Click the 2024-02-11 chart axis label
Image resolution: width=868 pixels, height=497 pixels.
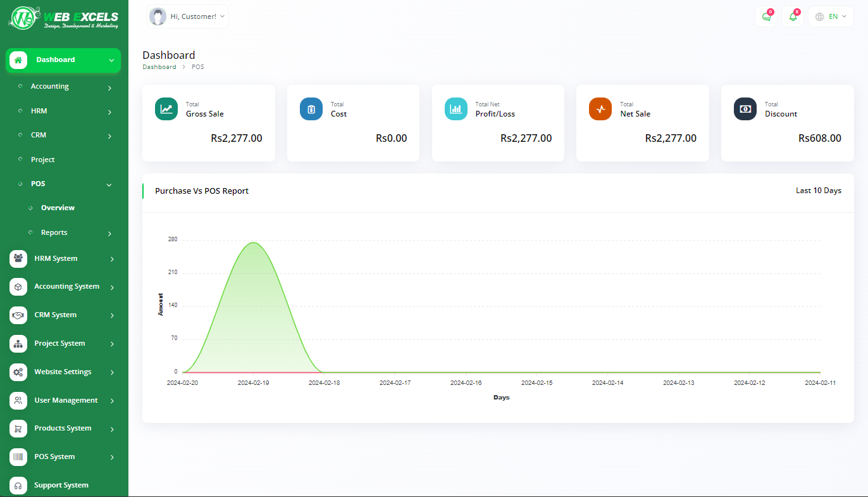pyautogui.click(x=821, y=383)
